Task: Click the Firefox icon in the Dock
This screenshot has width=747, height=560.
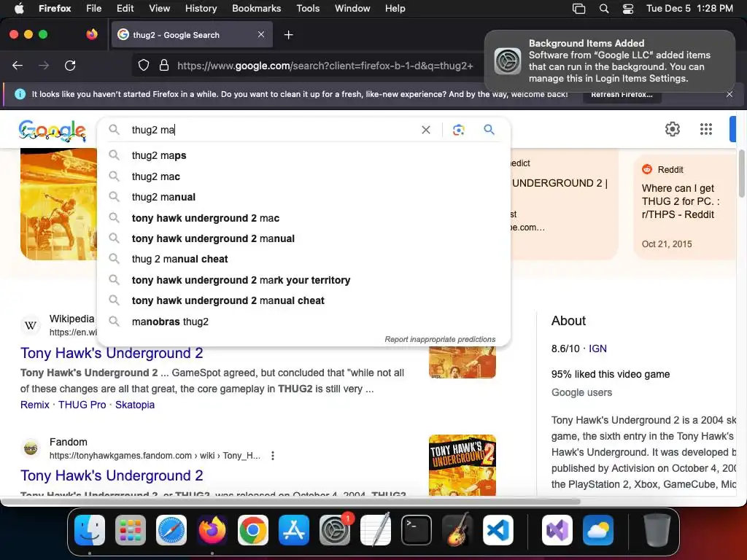Action: pos(212,530)
